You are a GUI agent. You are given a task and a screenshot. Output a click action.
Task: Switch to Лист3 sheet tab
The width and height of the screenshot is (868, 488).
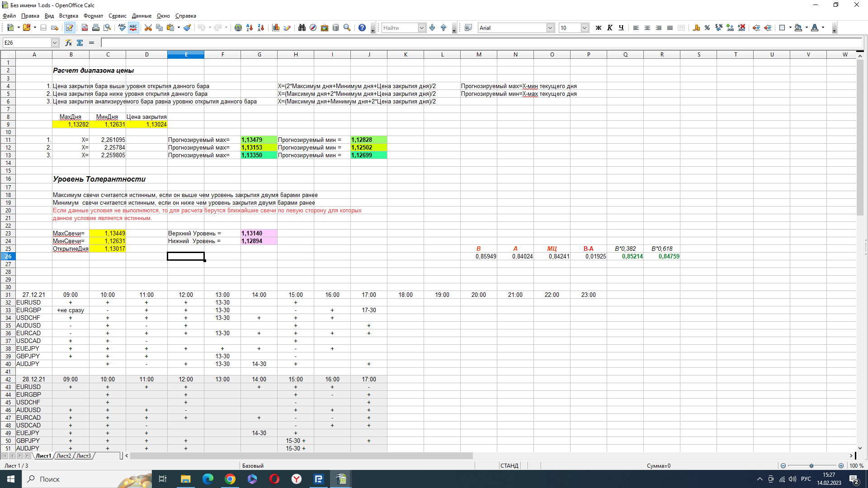[84, 456]
